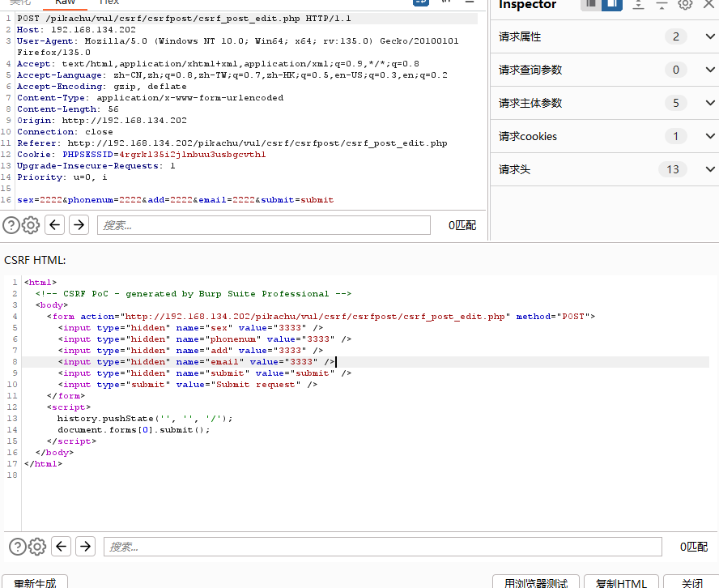Image resolution: width=719 pixels, height=588 pixels.
Task: Go to next match in request editor
Action: coord(79,225)
